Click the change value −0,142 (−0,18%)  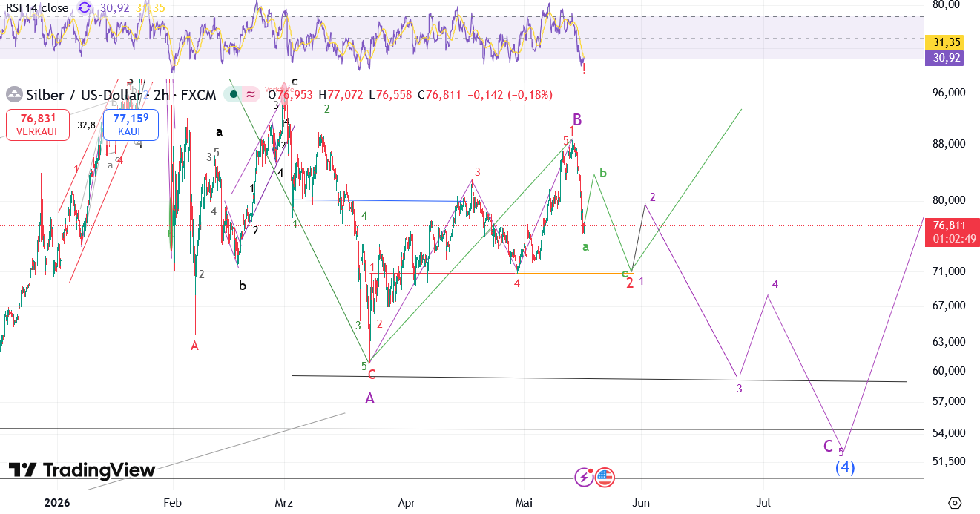(511, 95)
